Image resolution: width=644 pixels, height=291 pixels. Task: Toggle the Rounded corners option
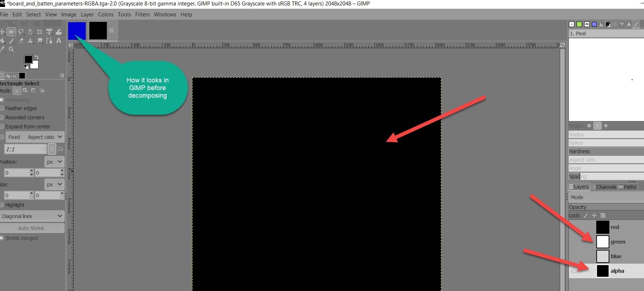point(2,117)
